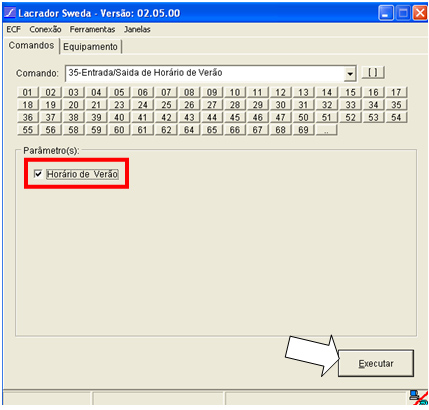Click the connection status icon in status bar
The image size is (429, 410).
tap(418, 398)
